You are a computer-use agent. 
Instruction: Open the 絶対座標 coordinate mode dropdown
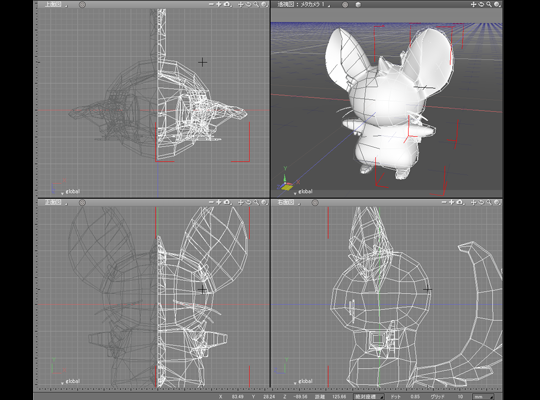pos(370,397)
